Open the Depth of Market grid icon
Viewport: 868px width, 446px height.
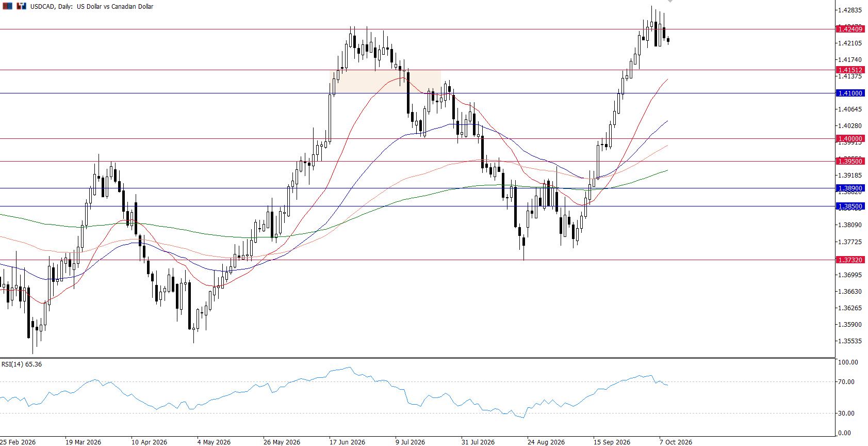point(7,6)
